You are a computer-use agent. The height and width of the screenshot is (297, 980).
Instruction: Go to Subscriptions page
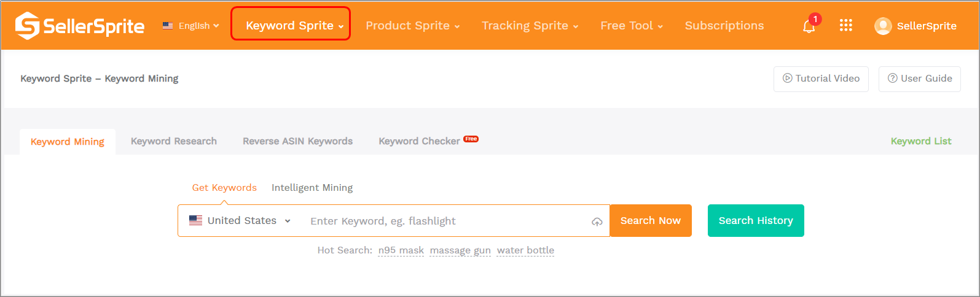click(x=724, y=26)
